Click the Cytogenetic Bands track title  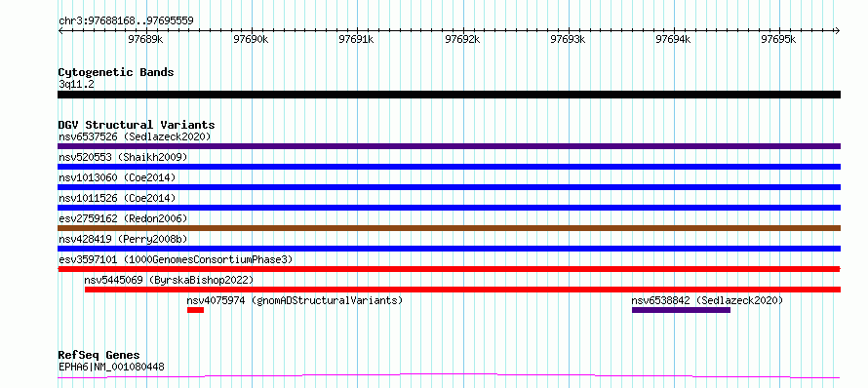116,72
